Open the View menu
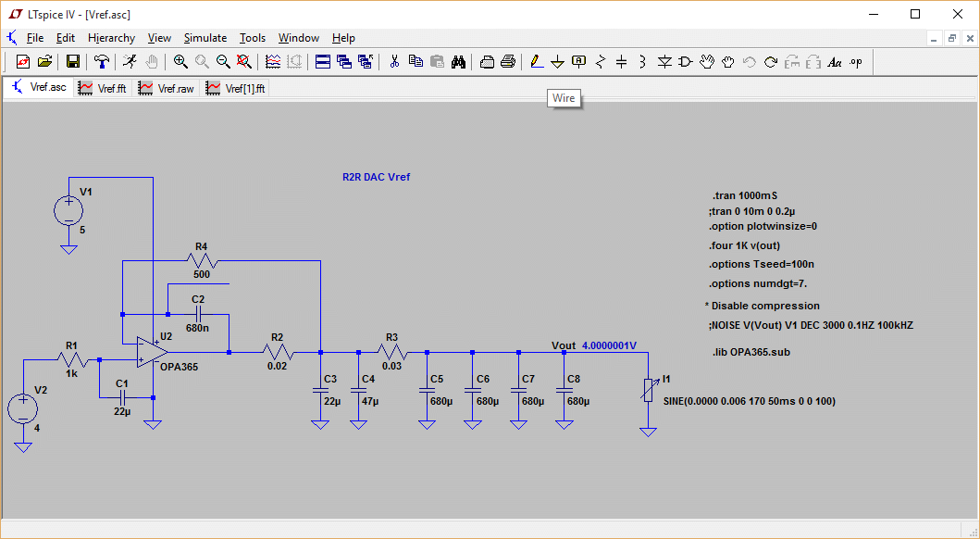The image size is (980, 539). click(159, 38)
